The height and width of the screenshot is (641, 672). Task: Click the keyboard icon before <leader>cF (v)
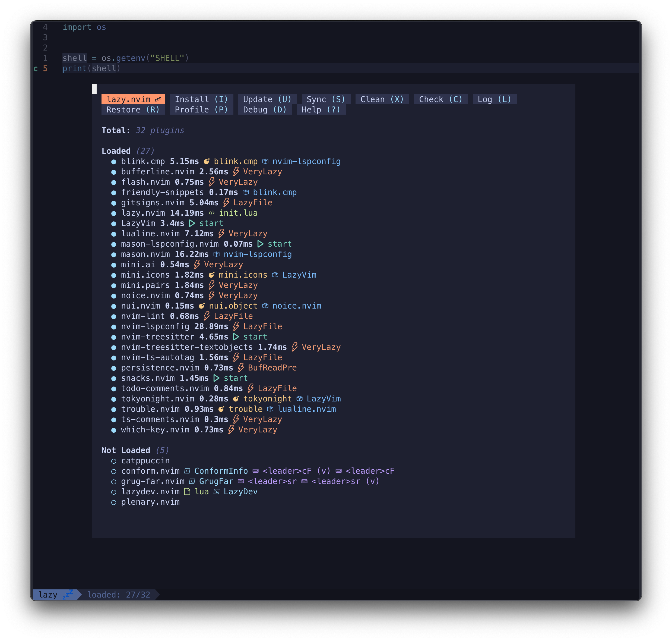(x=255, y=471)
